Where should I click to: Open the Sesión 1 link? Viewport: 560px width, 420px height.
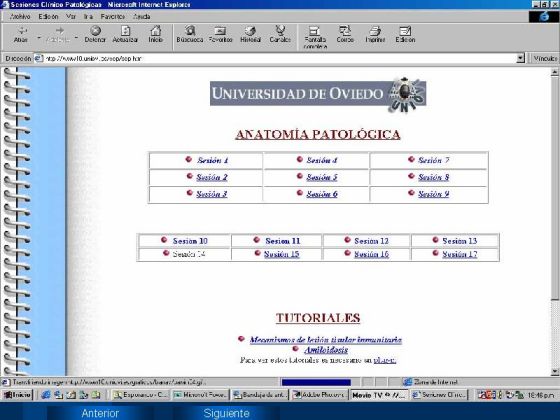213,160
